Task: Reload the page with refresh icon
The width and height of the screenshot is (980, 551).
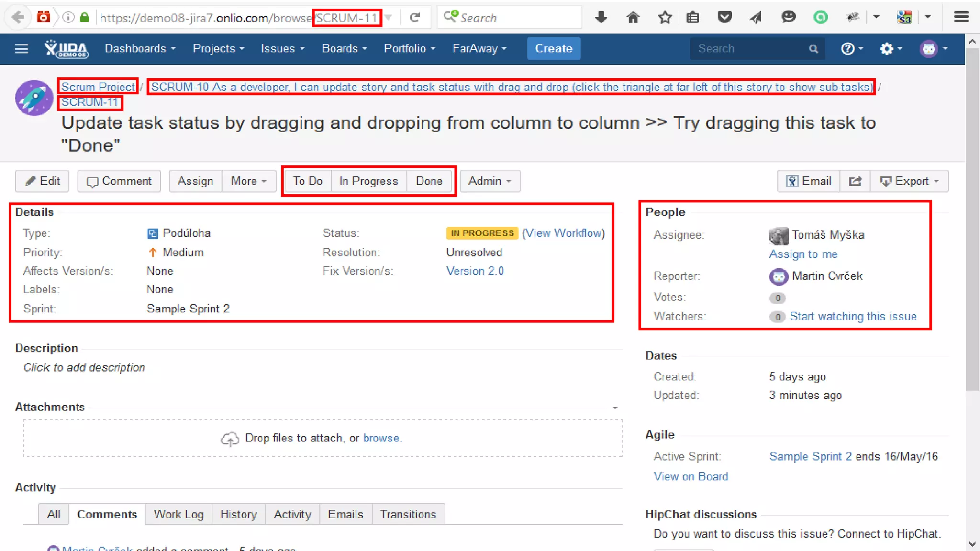Action: [x=415, y=18]
